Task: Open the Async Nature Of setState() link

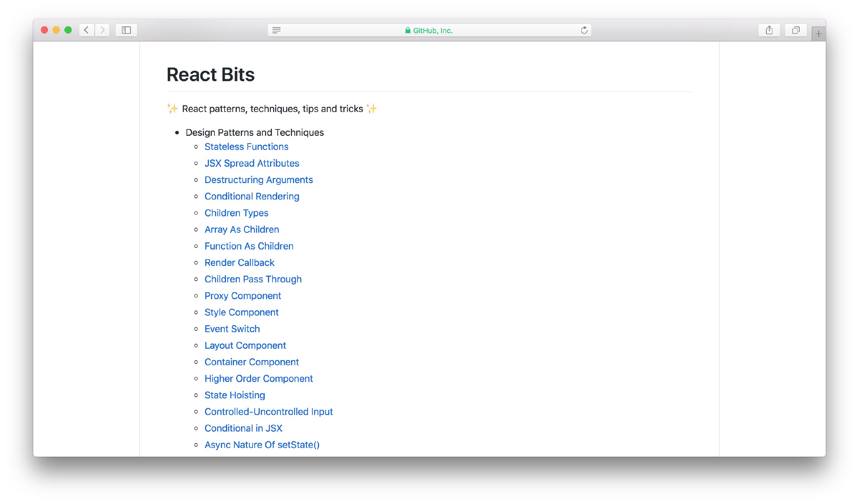Action: click(262, 445)
